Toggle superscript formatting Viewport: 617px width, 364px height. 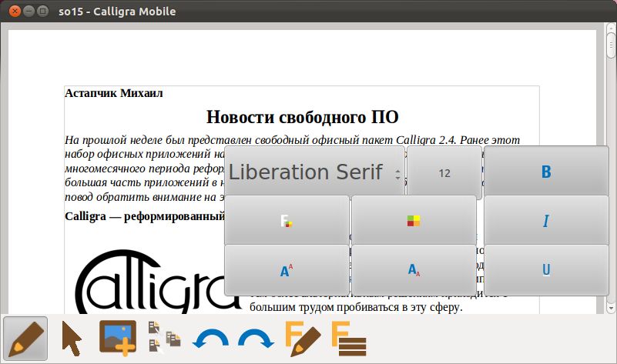pos(287,270)
